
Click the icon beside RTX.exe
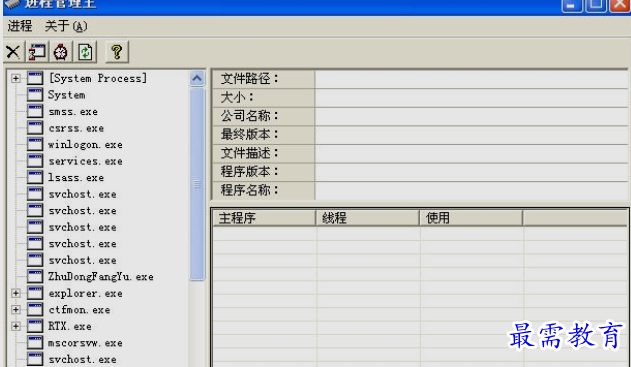point(35,326)
